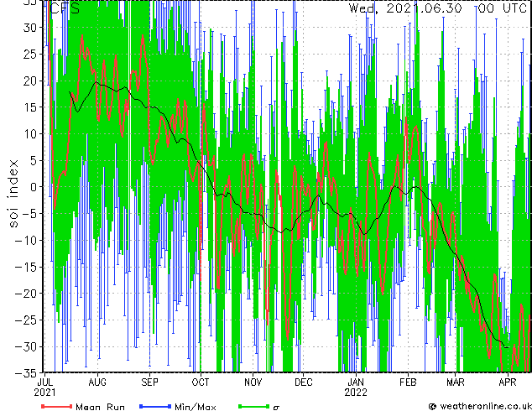Click the 'Min/Max' legend label
This screenshot has width=532, height=411.
195,407
